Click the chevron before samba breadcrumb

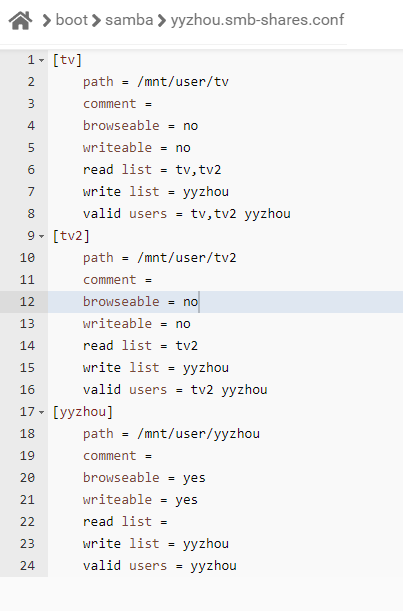[x=96, y=21]
